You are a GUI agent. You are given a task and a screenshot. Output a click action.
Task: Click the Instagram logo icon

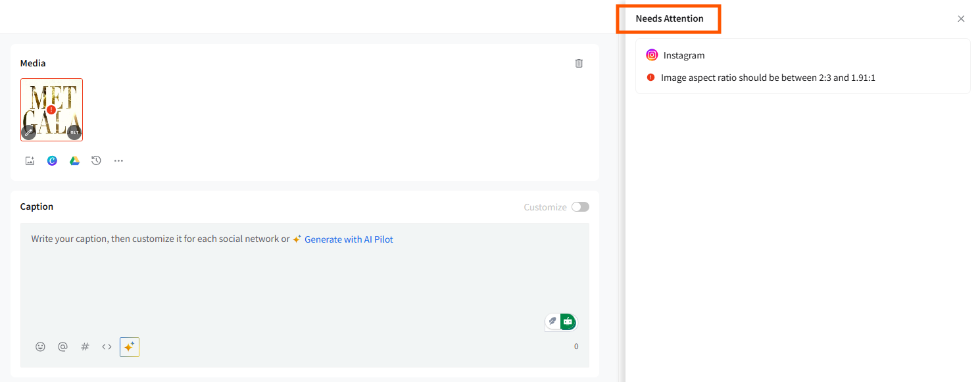[652, 55]
